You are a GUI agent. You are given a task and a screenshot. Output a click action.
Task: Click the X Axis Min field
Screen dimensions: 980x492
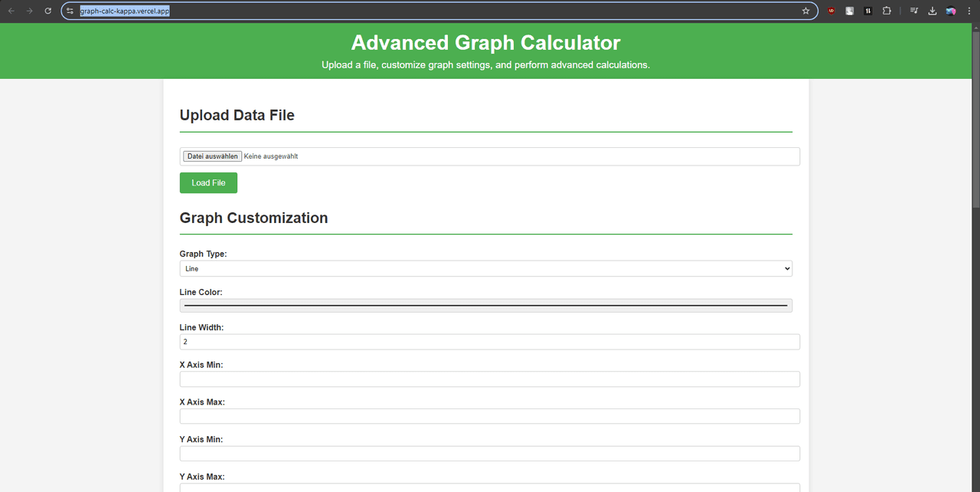490,379
